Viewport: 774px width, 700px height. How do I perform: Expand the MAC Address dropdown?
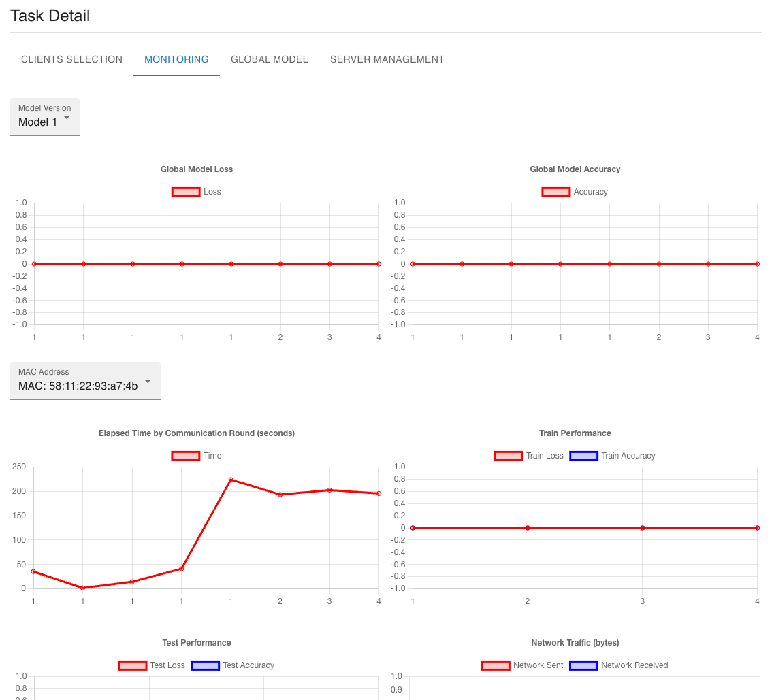[85, 381]
